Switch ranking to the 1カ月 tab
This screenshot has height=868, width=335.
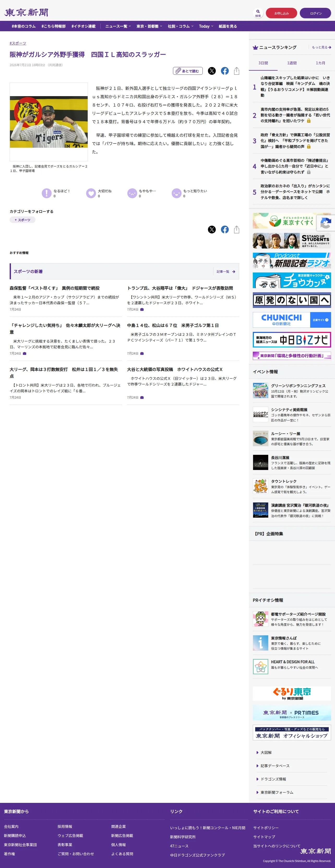pyautogui.click(x=320, y=63)
